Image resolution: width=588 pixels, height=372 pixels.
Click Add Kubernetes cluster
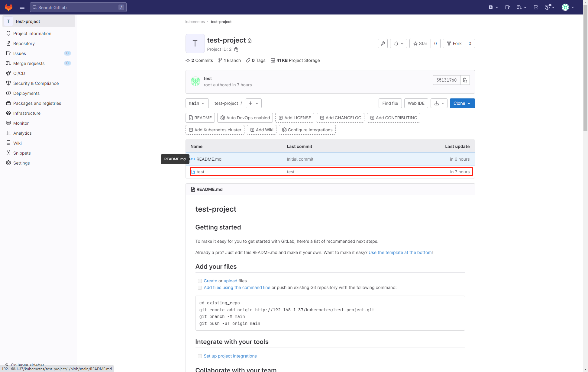tap(215, 130)
